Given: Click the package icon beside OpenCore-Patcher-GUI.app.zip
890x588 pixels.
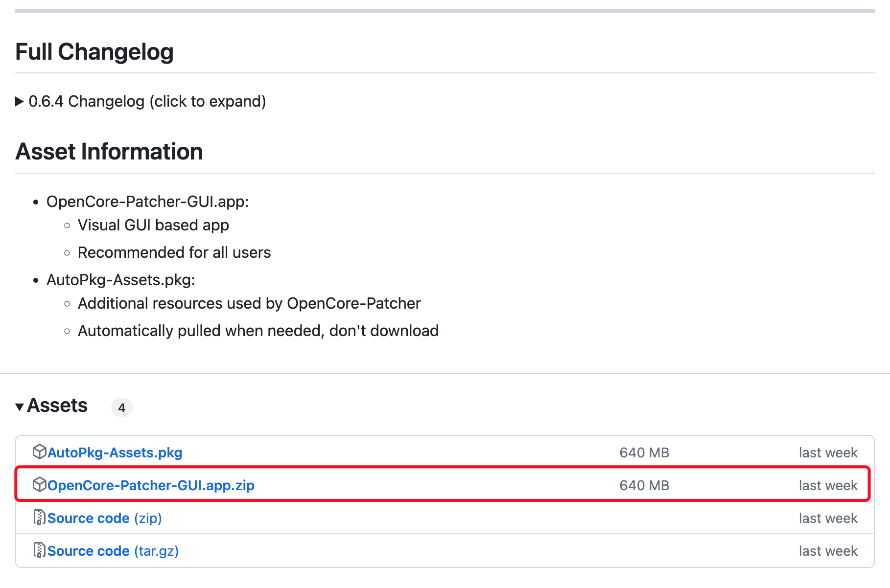Looking at the screenshot, I should [39, 485].
